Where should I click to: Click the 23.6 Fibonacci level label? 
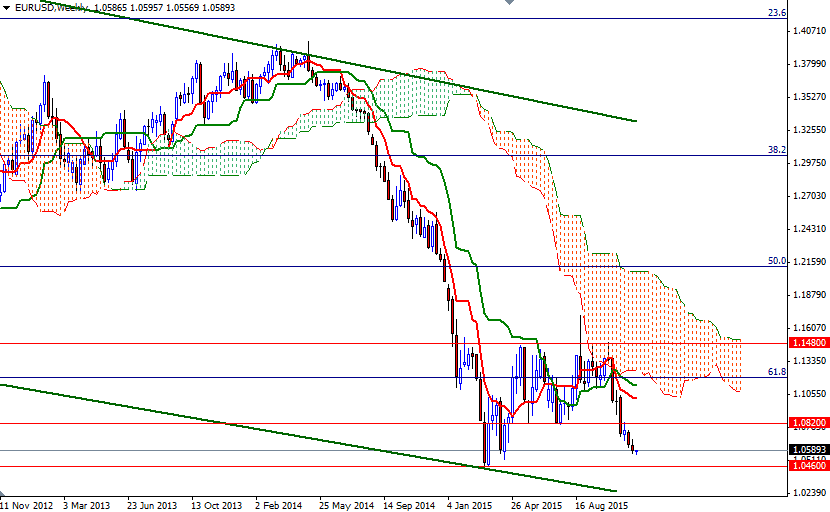coord(777,13)
